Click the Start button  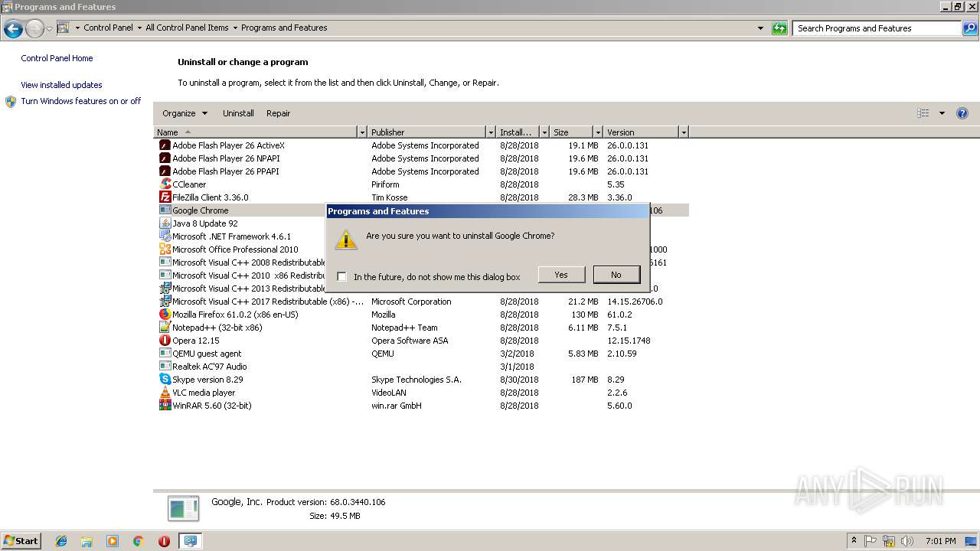click(21, 541)
